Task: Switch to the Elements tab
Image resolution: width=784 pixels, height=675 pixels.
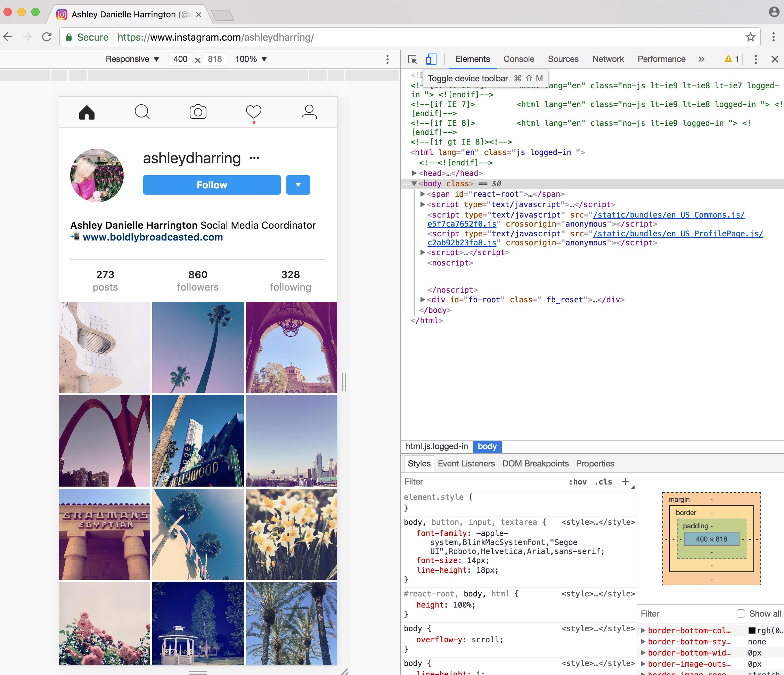Action: [x=473, y=59]
